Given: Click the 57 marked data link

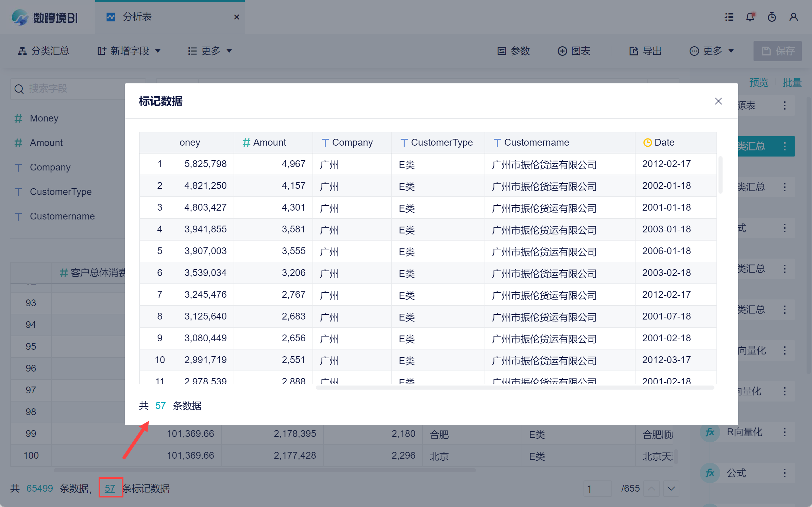Looking at the screenshot, I should [x=110, y=488].
